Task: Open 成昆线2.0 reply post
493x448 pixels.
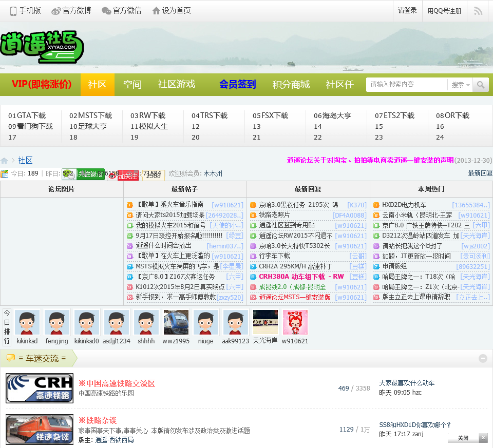Action: [x=292, y=287]
